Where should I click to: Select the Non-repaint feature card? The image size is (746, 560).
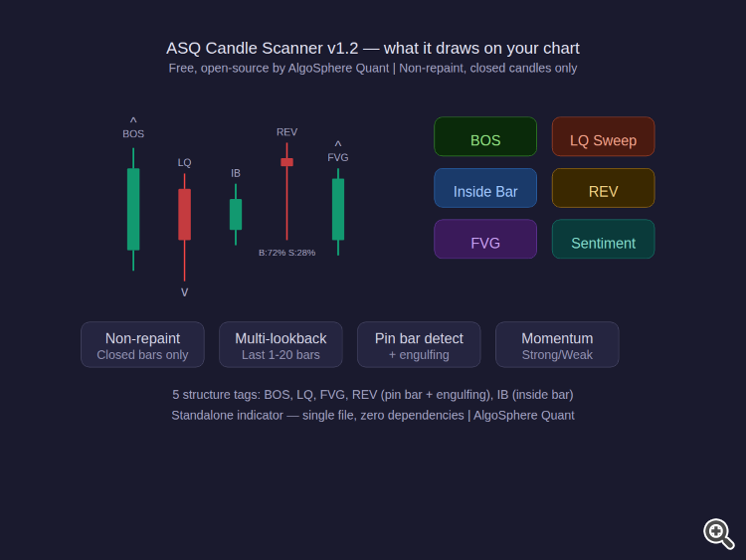point(142,345)
